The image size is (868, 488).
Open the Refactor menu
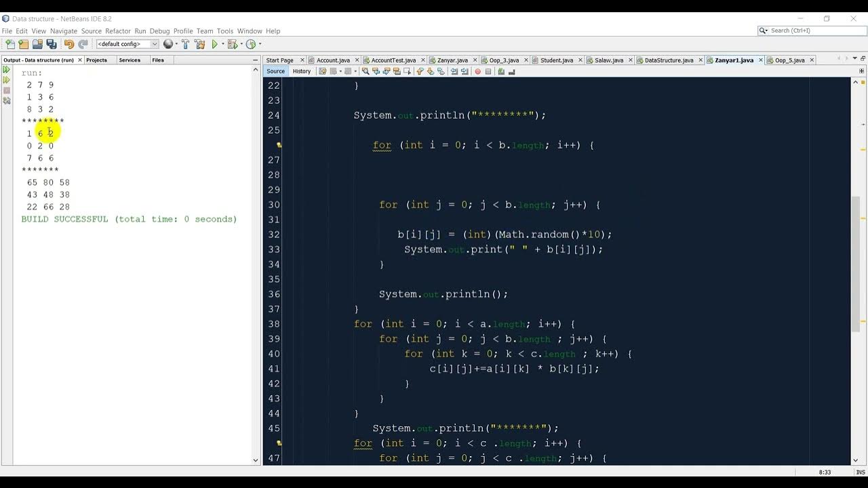point(118,31)
